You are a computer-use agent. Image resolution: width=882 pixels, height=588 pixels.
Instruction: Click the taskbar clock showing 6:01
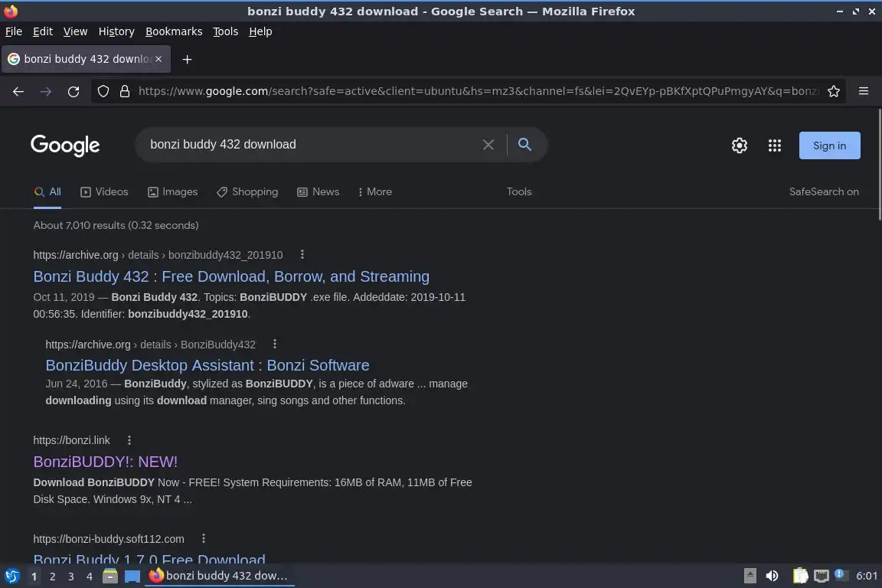tap(866, 576)
